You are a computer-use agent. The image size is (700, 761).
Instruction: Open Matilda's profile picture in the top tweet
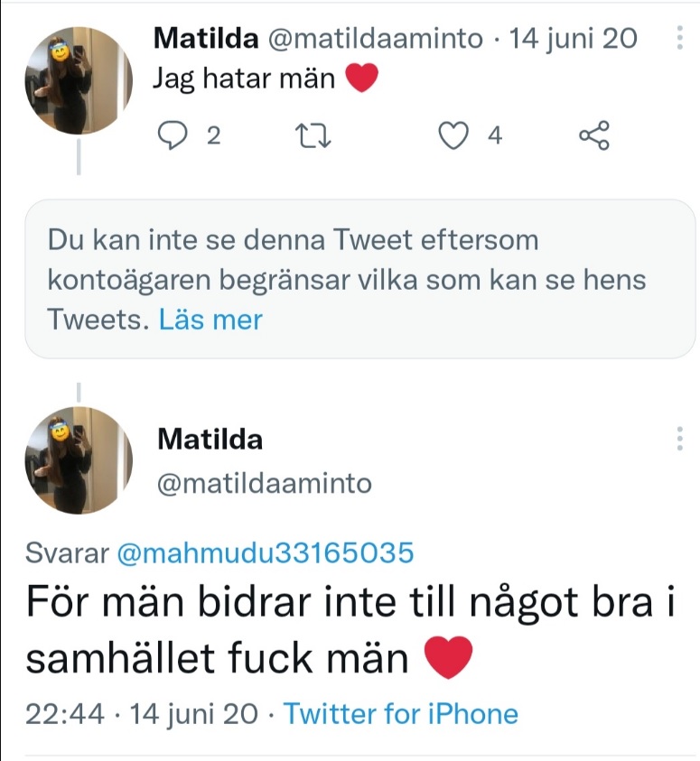click(x=79, y=80)
